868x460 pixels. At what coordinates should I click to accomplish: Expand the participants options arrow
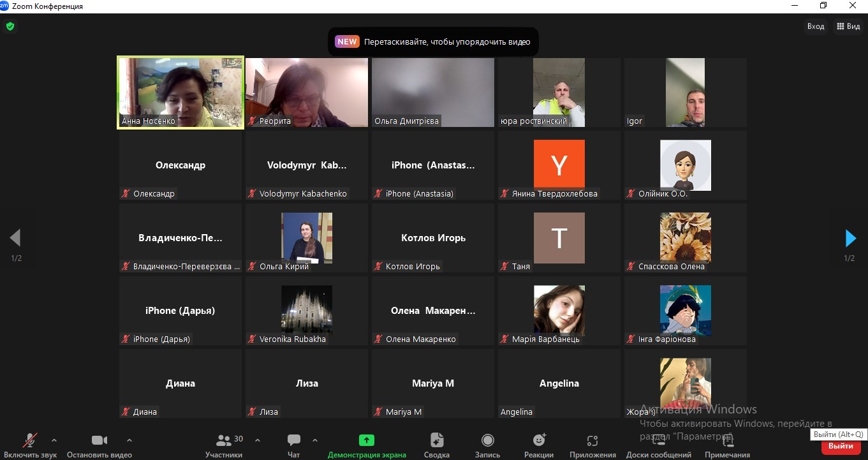click(x=258, y=440)
